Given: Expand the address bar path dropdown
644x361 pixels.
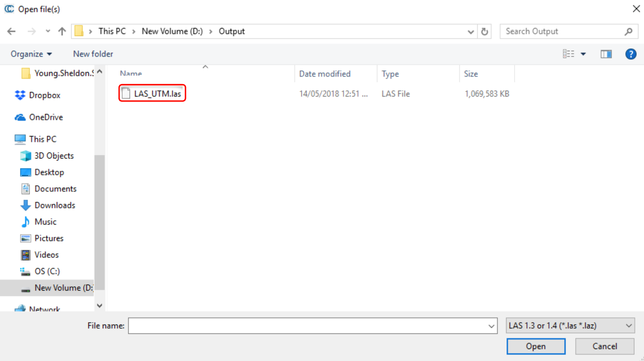Looking at the screenshot, I should click(471, 32).
